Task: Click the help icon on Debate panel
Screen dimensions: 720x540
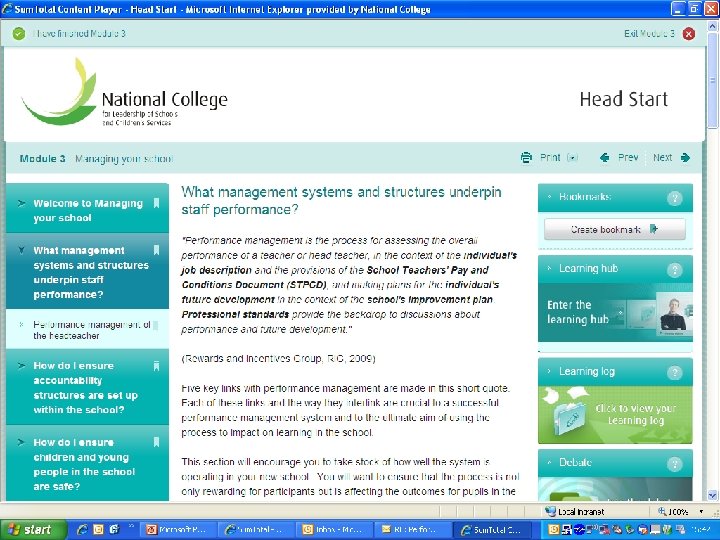Action: pos(674,463)
